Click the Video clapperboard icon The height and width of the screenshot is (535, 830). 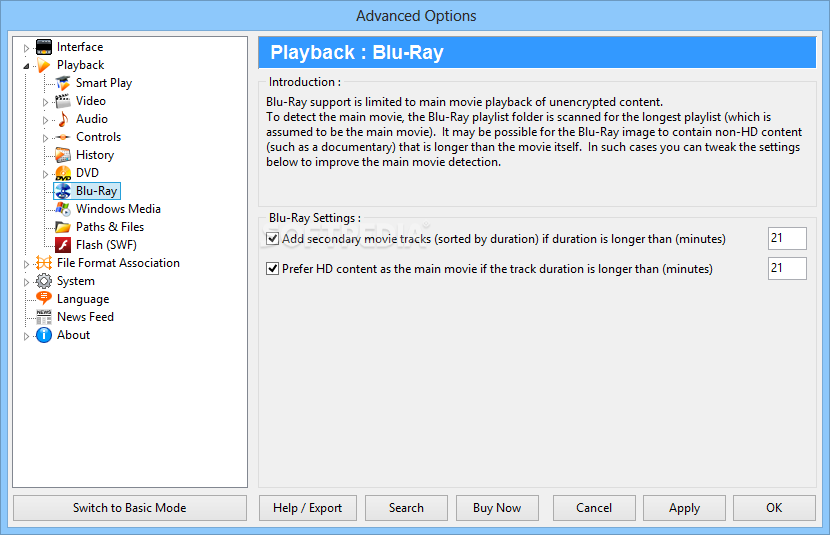63,101
